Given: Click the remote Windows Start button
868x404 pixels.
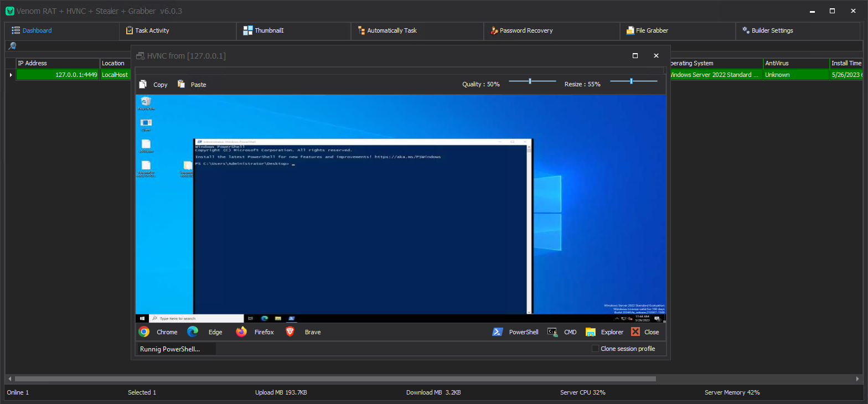Looking at the screenshot, I should pos(142,318).
